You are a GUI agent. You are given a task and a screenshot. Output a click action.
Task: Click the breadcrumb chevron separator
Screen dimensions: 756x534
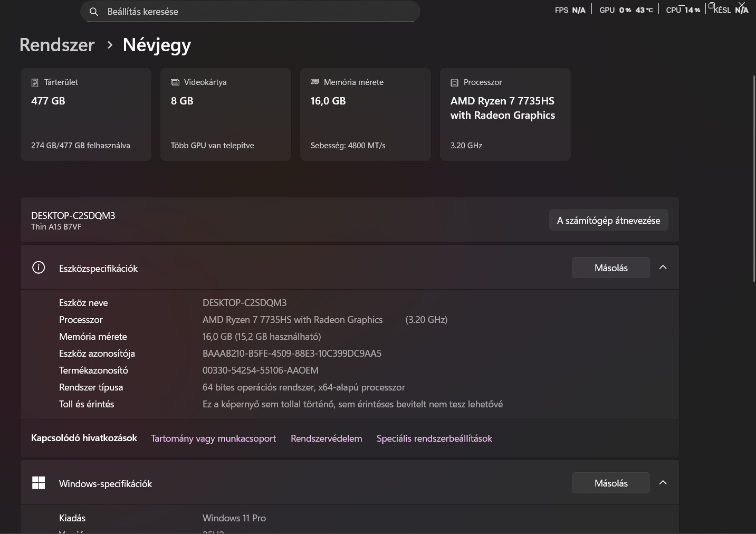tap(110, 45)
